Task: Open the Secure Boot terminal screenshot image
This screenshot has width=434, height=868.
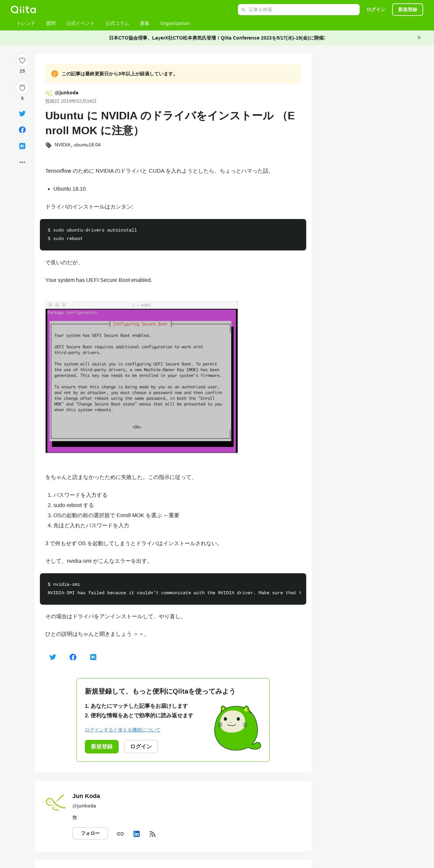Action: pos(142,377)
